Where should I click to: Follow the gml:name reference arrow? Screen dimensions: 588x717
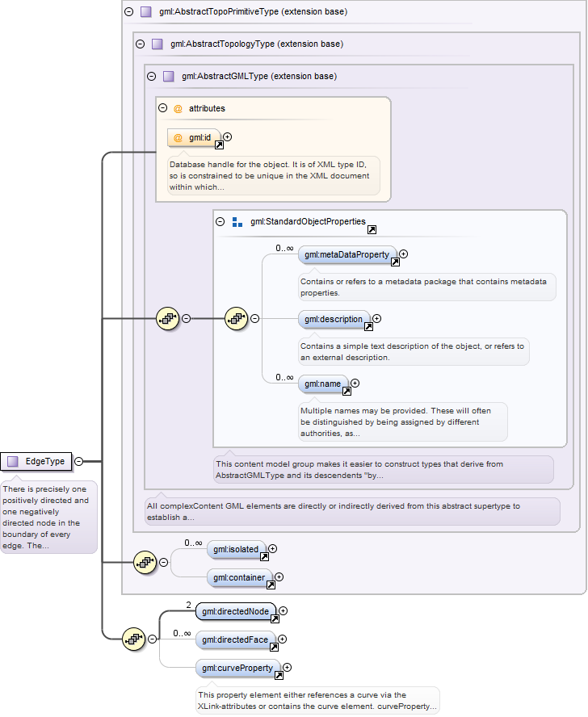point(346,391)
